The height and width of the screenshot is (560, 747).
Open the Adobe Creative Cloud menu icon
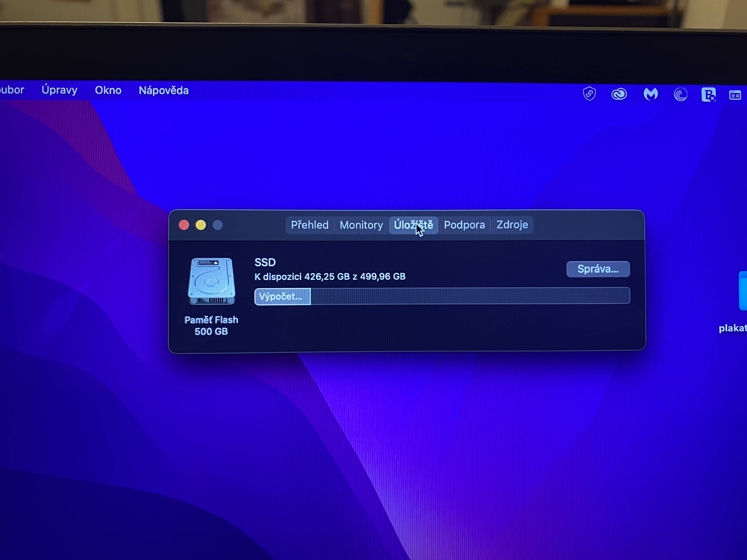(619, 94)
